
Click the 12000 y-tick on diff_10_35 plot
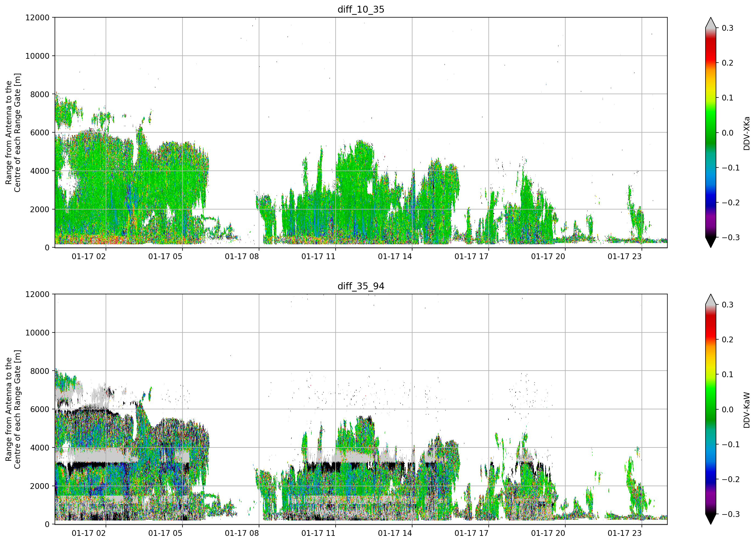click(x=37, y=18)
